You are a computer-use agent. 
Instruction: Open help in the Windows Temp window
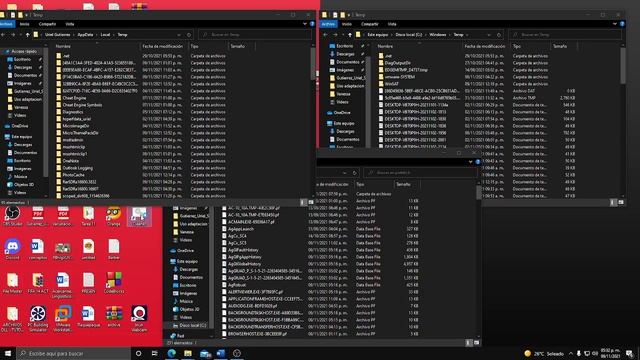point(622,24)
